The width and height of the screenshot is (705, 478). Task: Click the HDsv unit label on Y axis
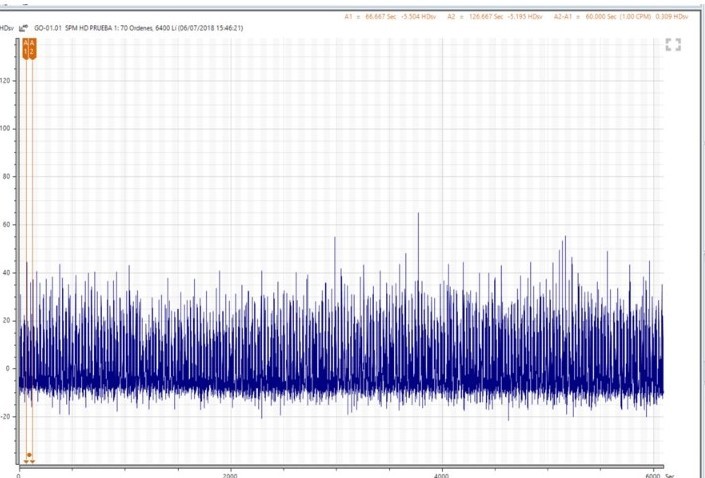coord(6,30)
